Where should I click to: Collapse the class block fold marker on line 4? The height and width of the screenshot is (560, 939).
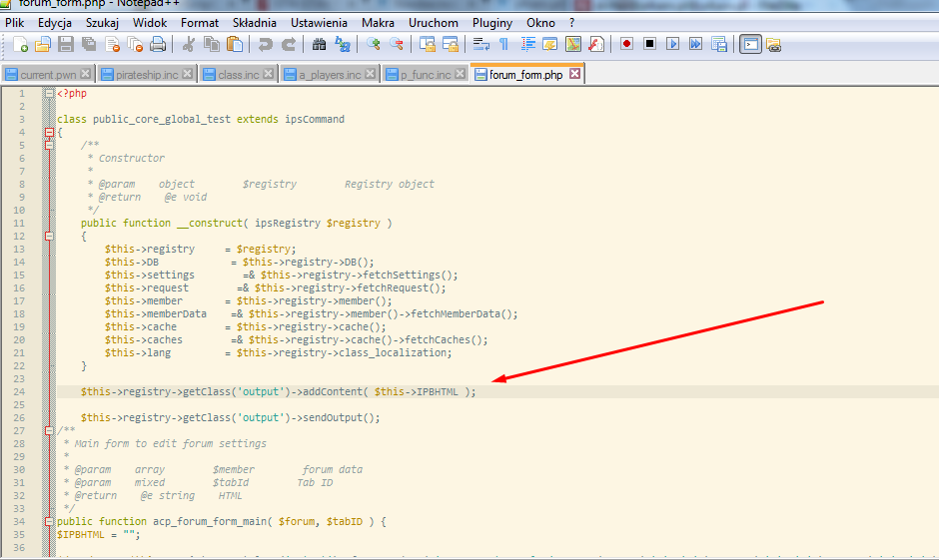tap(49, 132)
